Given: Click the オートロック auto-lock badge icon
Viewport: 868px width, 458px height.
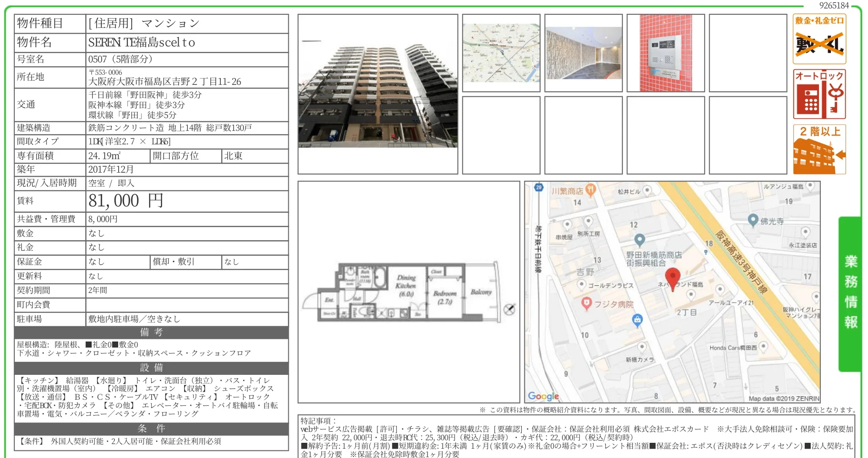Looking at the screenshot, I should pyautogui.click(x=819, y=94).
